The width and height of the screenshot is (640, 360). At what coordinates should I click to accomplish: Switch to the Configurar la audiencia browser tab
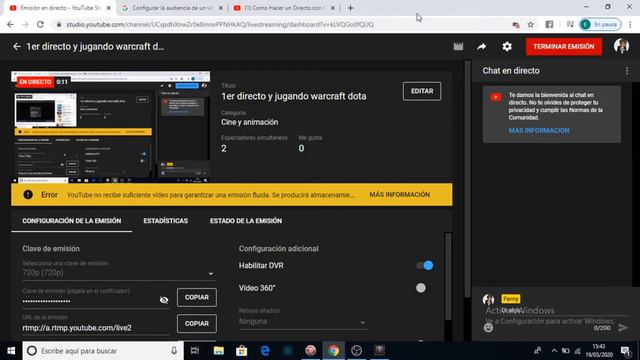pos(171,8)
